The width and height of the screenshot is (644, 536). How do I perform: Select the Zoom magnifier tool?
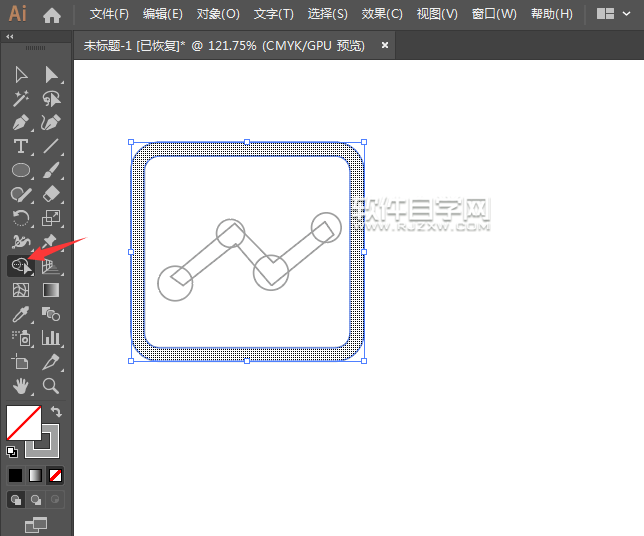point(51,386)
